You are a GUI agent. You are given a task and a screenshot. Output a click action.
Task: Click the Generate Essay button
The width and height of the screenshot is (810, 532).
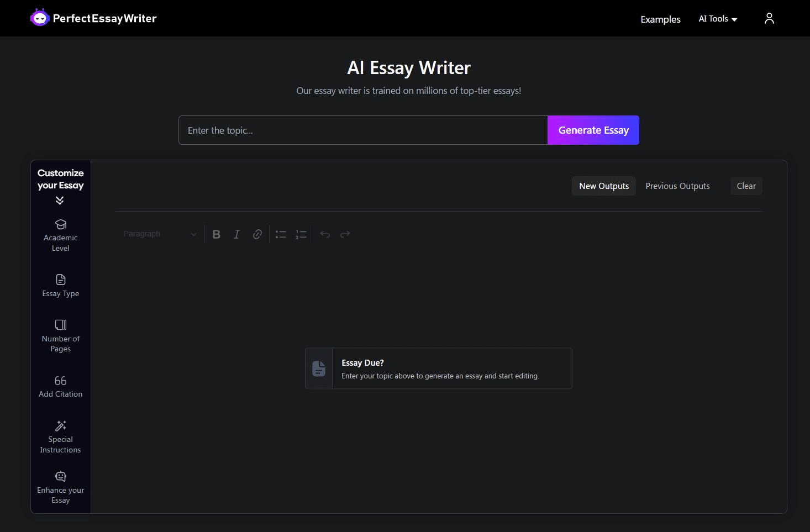point(593,130)
